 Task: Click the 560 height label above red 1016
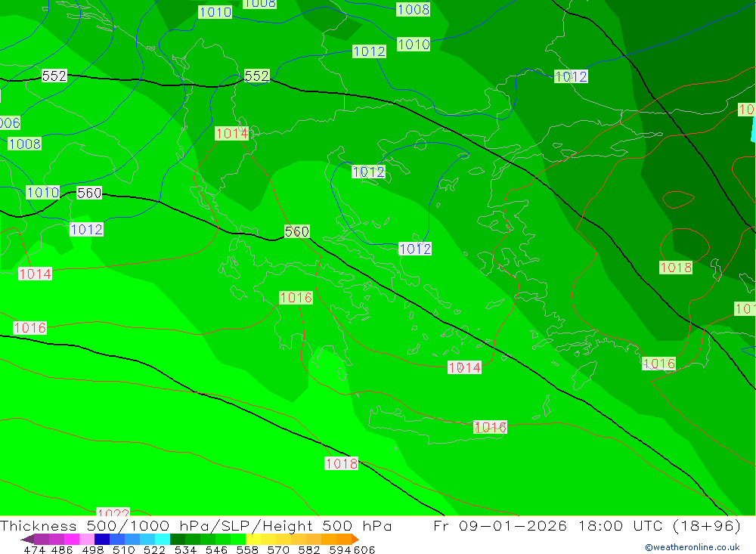click(296, 231)
